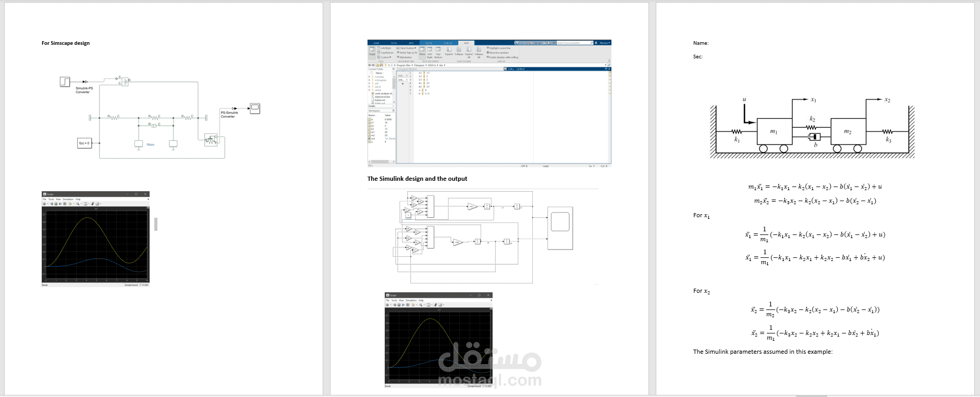Click the notification bell icon in MATLAB

[x=596, y=43]
